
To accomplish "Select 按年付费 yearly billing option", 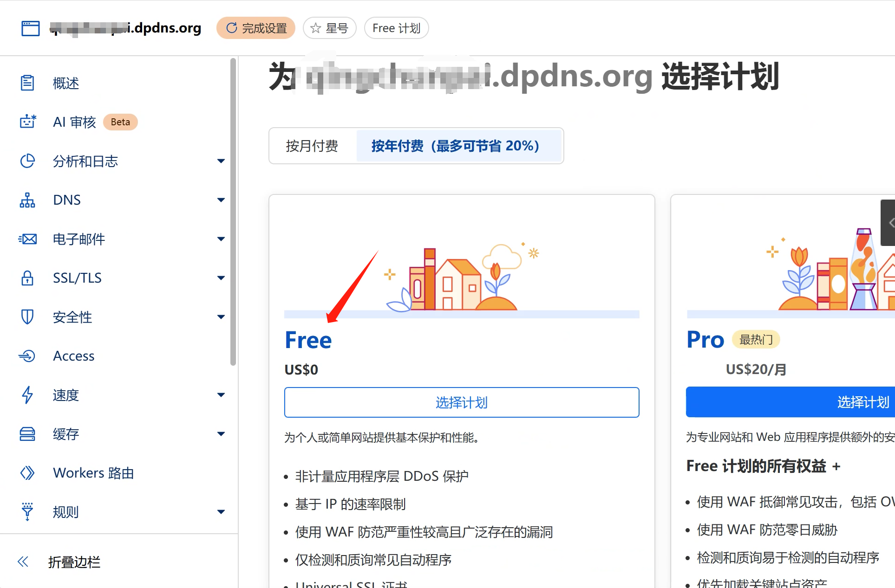I will click(x=455, y=146).
